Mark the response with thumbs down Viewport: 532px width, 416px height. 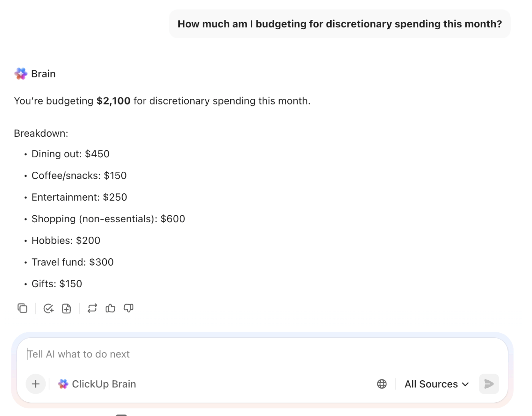click(128, 308)
